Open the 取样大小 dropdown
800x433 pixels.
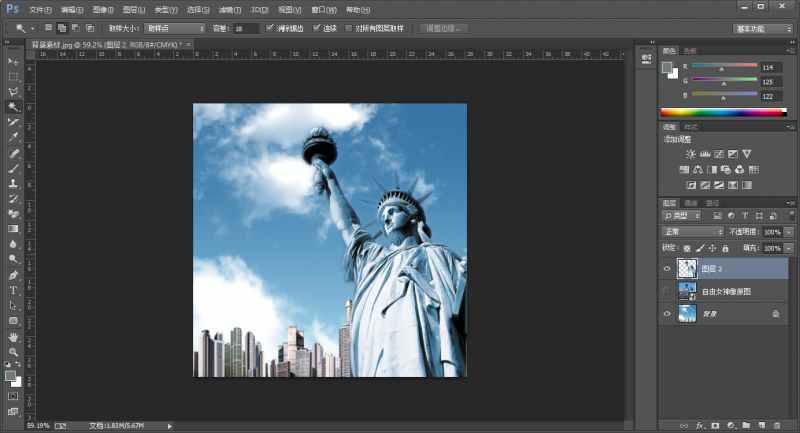(174, 28)
